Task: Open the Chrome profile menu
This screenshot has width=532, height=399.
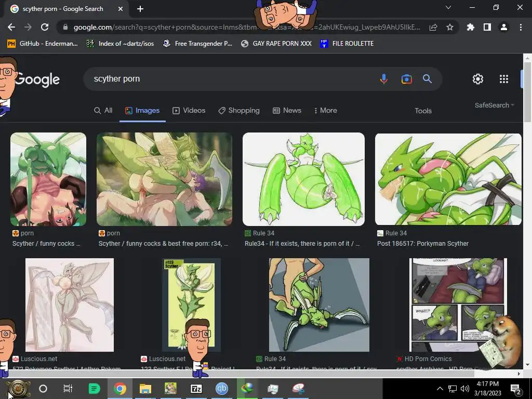Action: click(x=504, y=27)
